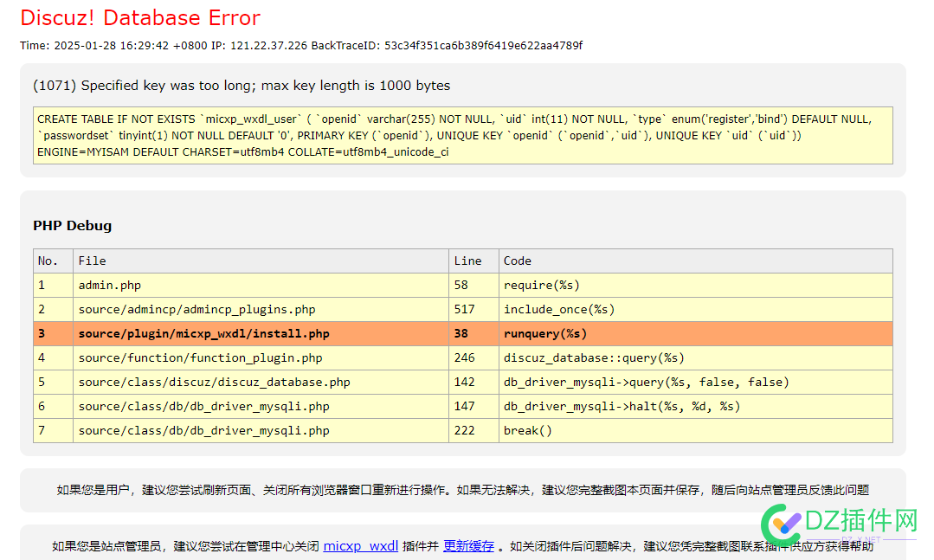Select source/function/function_plugin.php cell
Screen dimensions: 934x560
tap(261, 358)
